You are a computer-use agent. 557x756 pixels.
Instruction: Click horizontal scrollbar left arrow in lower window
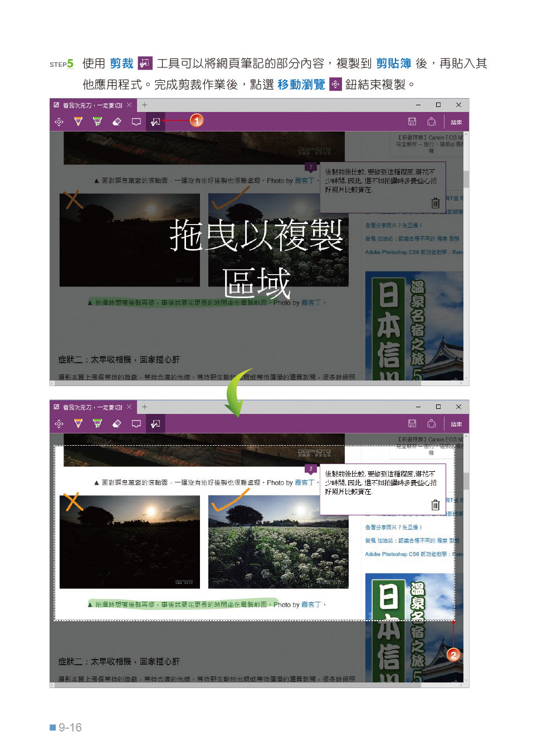point(52,685)
